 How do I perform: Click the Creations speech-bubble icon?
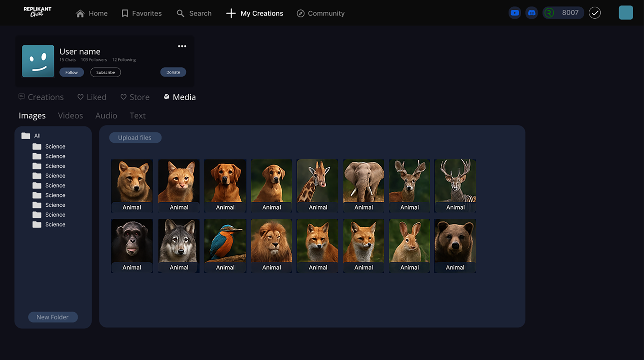pyautogui.click(x=21, y=97)
